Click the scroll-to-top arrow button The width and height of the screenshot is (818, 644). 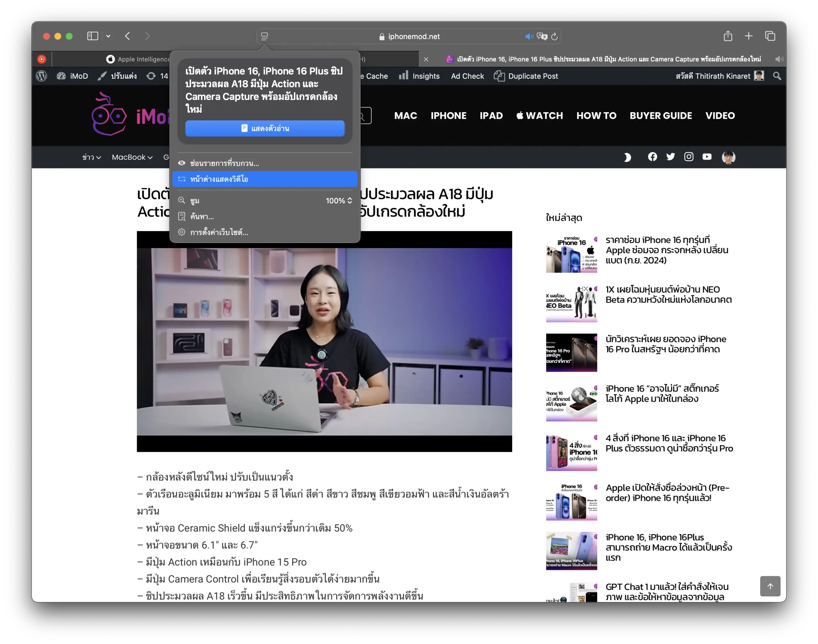[x=770, y=586]
